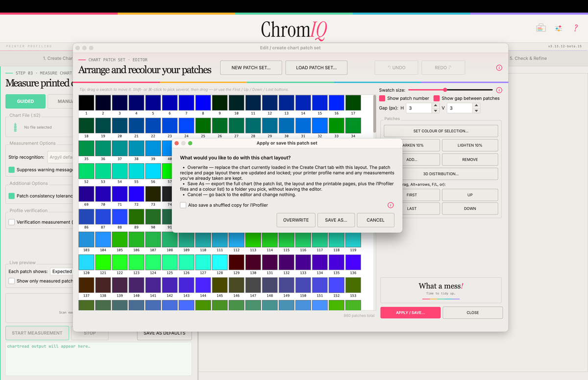588x380 pixels.
Task: Click the REDO button
Action: coord(443,68)
